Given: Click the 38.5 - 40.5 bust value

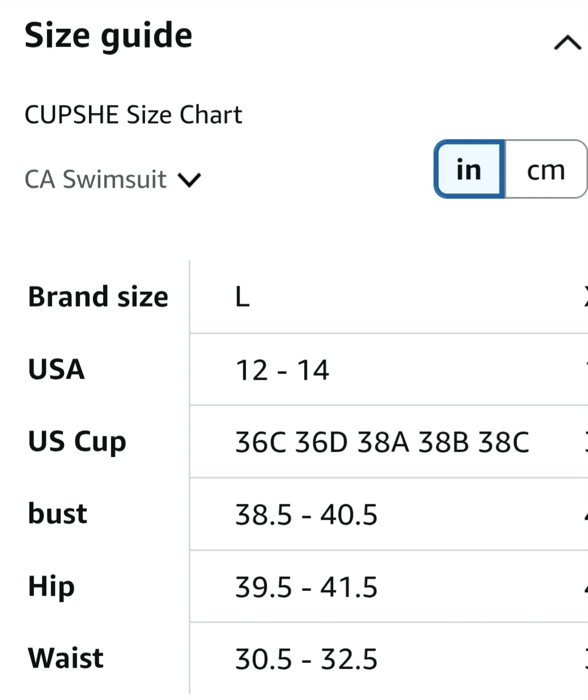Looking at the screenshot, I should (306, 515).
